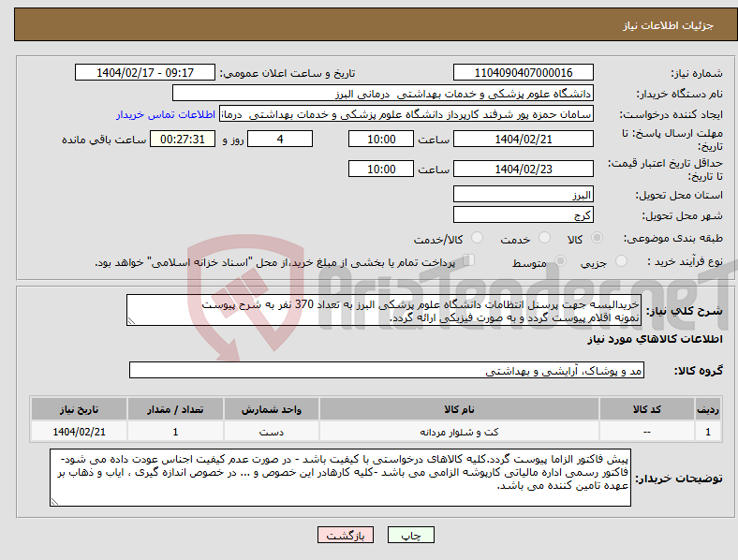This screenshot has width=738, height=560.
Task: Select the جزیی purchase type radio
Action: coord(621,261)
